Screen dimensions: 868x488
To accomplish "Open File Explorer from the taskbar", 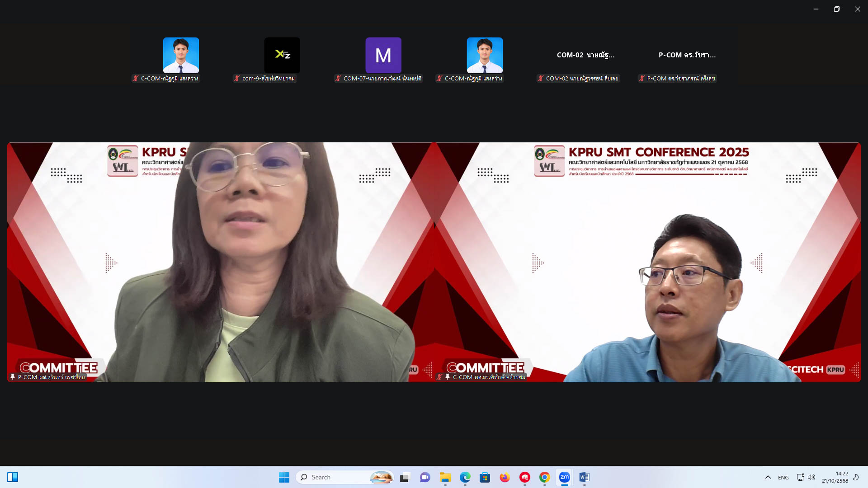I will tap(445, 477).
